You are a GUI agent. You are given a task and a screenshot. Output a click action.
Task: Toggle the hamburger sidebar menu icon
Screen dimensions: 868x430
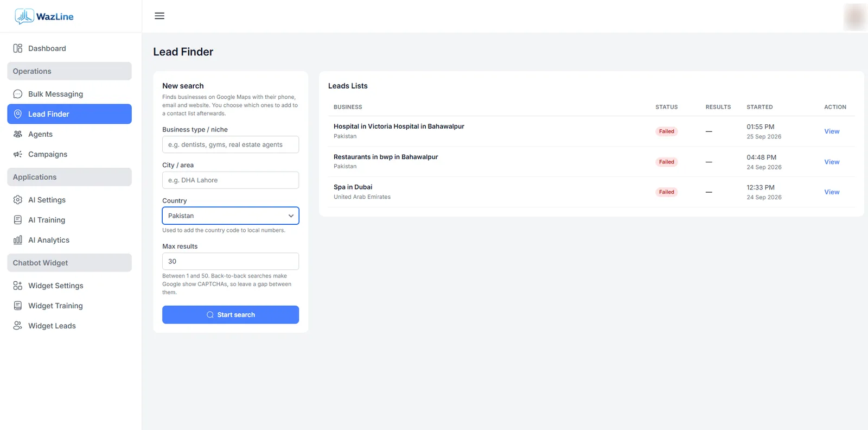click(159, 16)
